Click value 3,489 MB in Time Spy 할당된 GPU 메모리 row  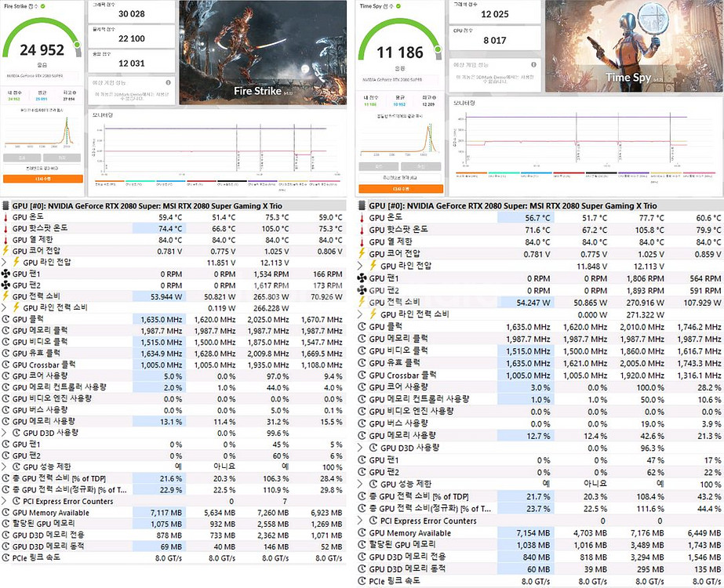pos(647,545)
